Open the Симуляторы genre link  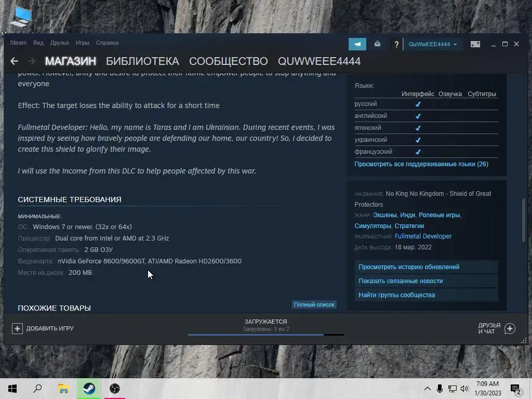pyautogui.click(x=373, y=226)
